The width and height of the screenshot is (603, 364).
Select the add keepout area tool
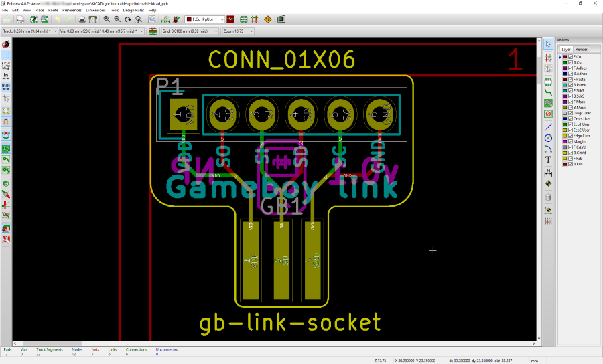click(x=548, y=114)
